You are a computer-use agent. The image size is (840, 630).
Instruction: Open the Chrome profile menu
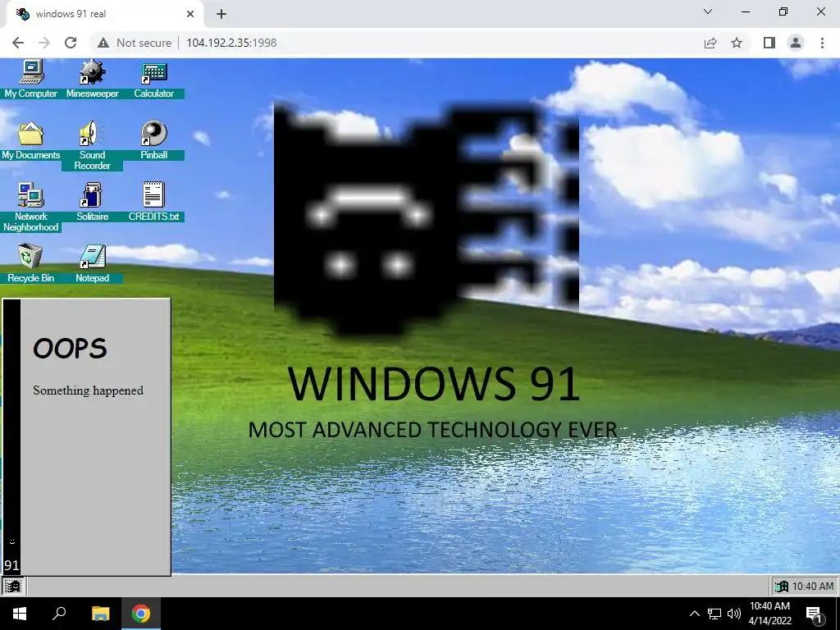796,43
